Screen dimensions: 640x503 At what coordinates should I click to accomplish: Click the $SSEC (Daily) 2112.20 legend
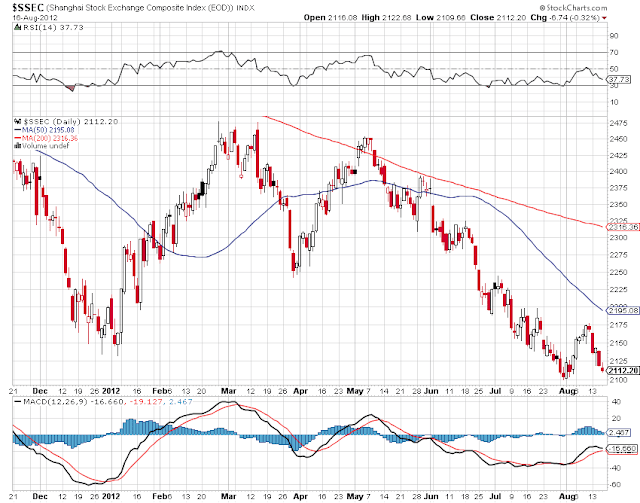(71, 122)
